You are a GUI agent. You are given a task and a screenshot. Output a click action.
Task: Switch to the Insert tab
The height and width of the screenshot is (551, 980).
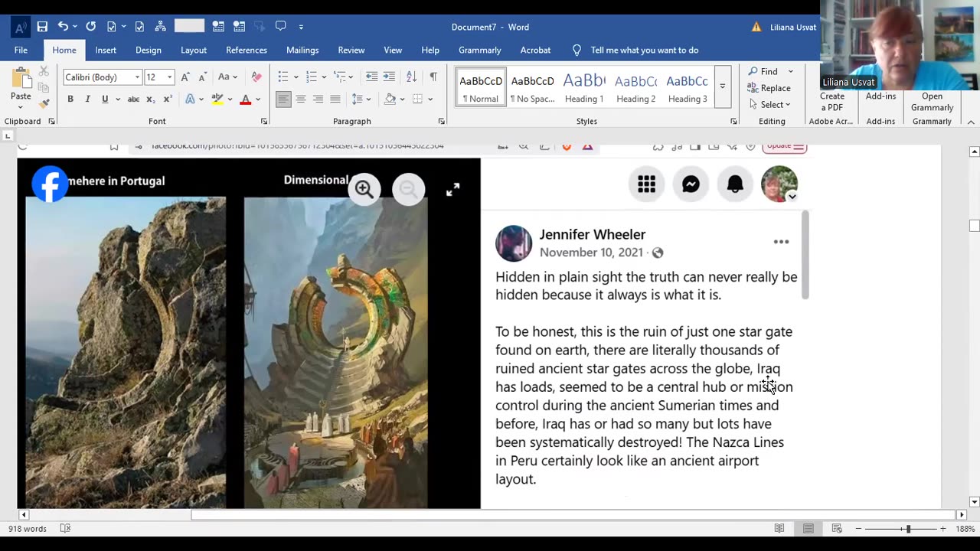106,50
